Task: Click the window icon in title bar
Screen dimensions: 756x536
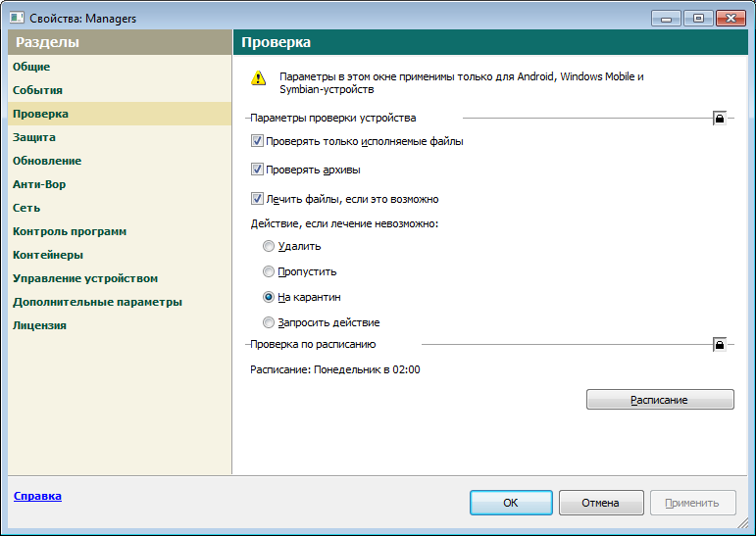Action: click(x=17, y=18)
